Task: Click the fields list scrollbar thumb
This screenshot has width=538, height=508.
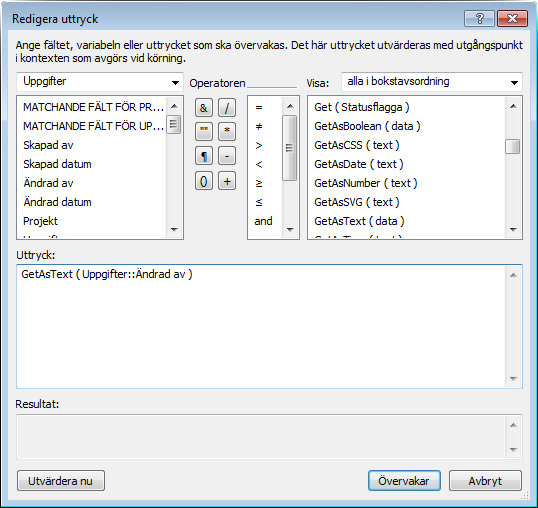Action: point(174,124)
